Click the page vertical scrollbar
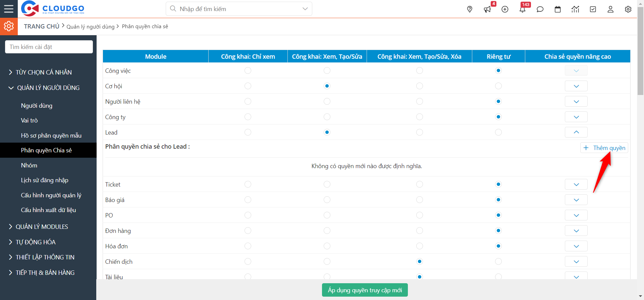Image resolution: width=644 pixels, height=300 pixels. 640,50
